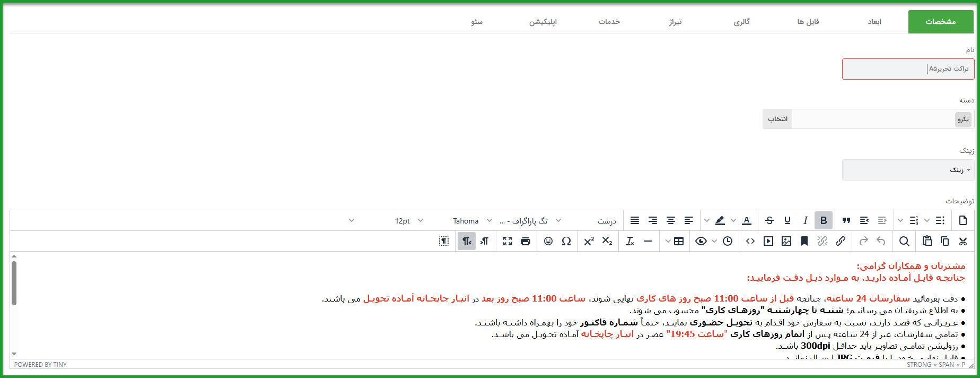Remove link with broken chain icon
This screenshot has height=378, width=980.
point(822,241)
